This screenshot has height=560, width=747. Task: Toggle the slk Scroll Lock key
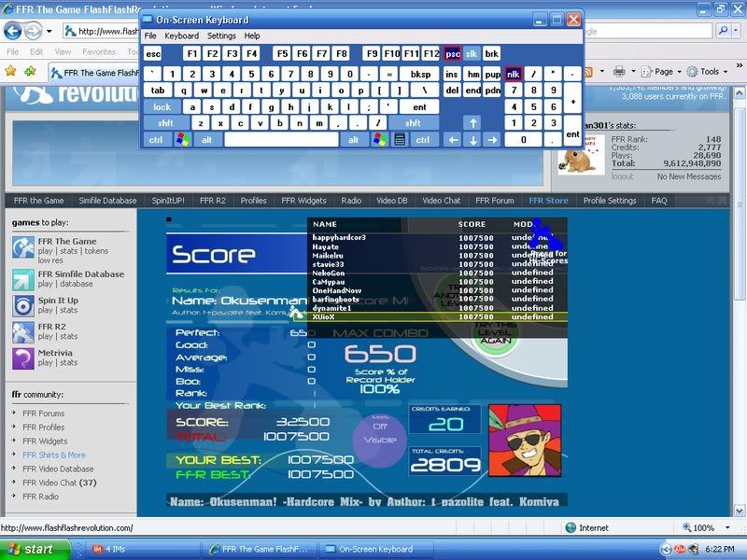[x=472, y=54]
